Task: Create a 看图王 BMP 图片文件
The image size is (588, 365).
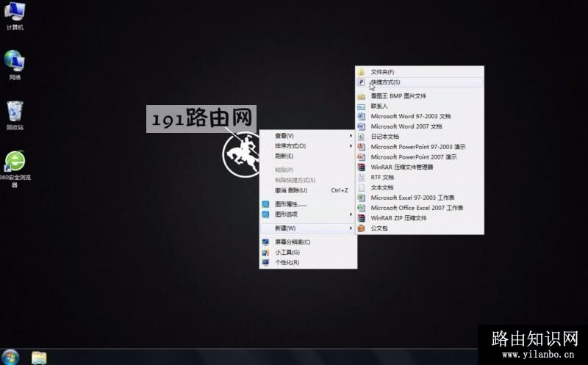Action: click(419, 96)
